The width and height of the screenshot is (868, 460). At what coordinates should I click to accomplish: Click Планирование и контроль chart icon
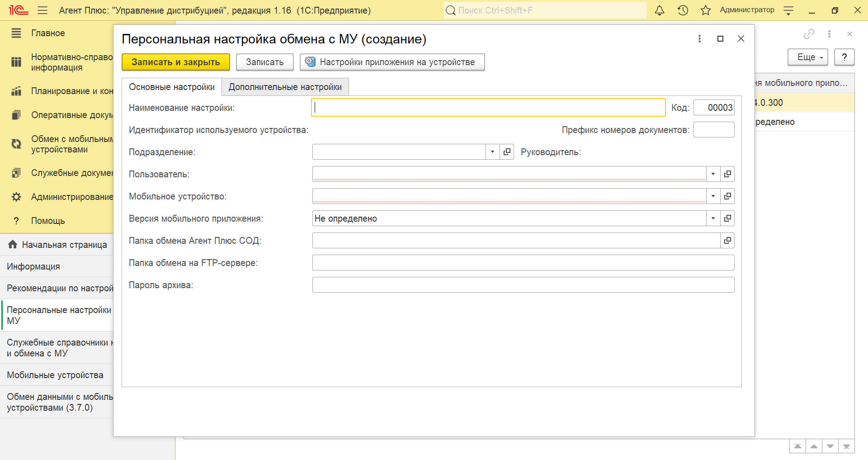click(x=16, y=91)
